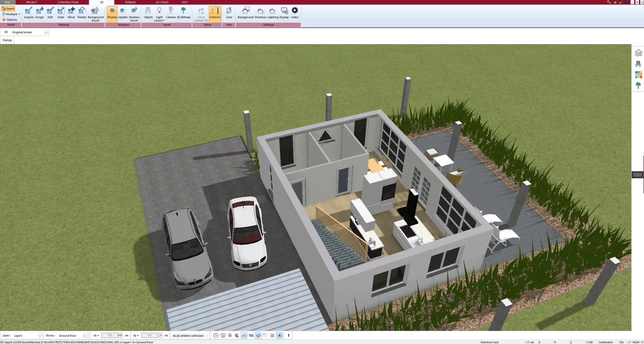
Task: Toggle the N north indicator button
Action: 279,335
